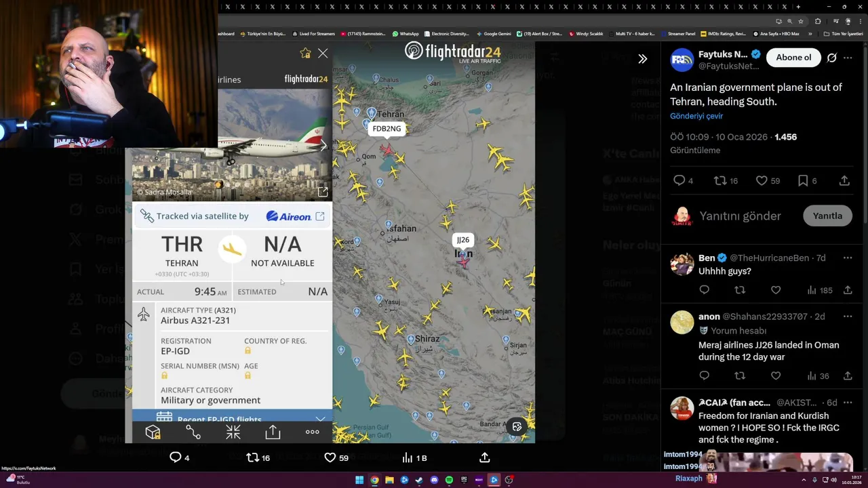
Task: Open Tüm Yer İşaretleri bookmarks folder
Action: coord(844,33)
